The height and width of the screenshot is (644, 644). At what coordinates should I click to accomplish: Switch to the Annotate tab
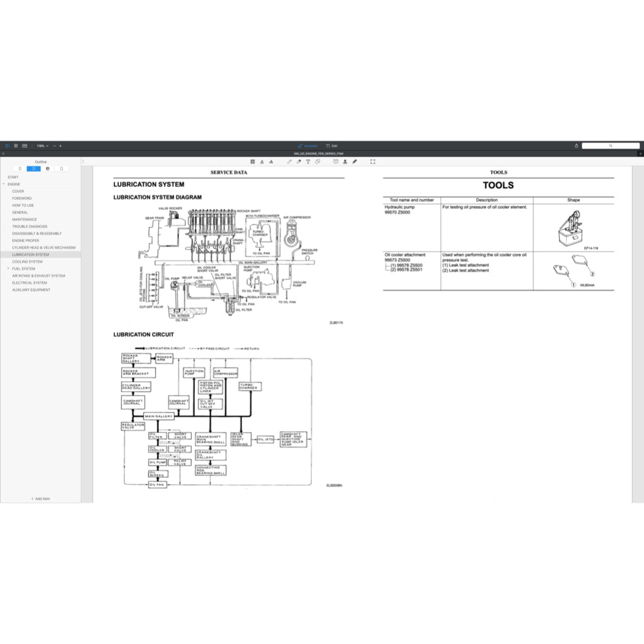[x=308, y=146]
